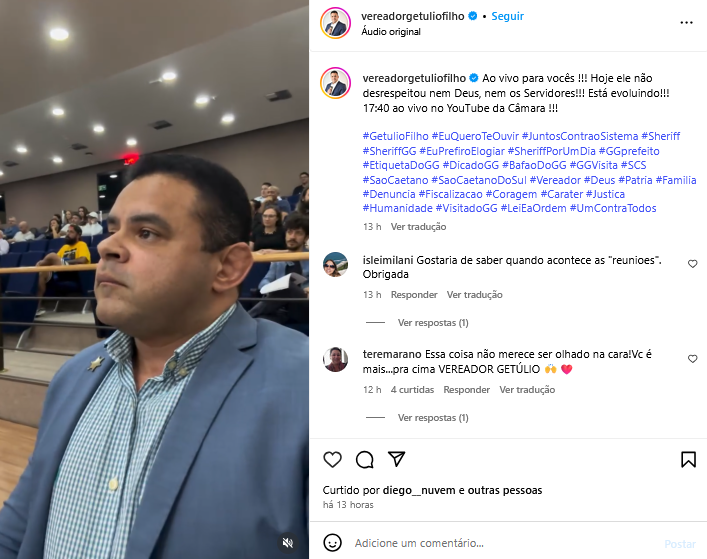Image resolution: width=707 pixels, height=559 pixels.
Task: Like teremarano's comment
Action: click(x=693, y=359)
